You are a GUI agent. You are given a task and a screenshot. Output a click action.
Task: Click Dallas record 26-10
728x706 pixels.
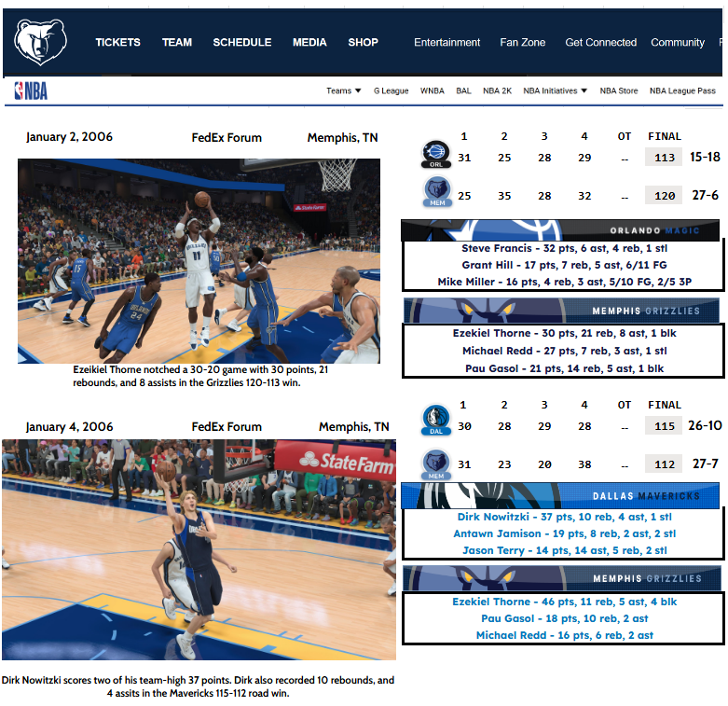pyautogui.click(x=705, y=425)
